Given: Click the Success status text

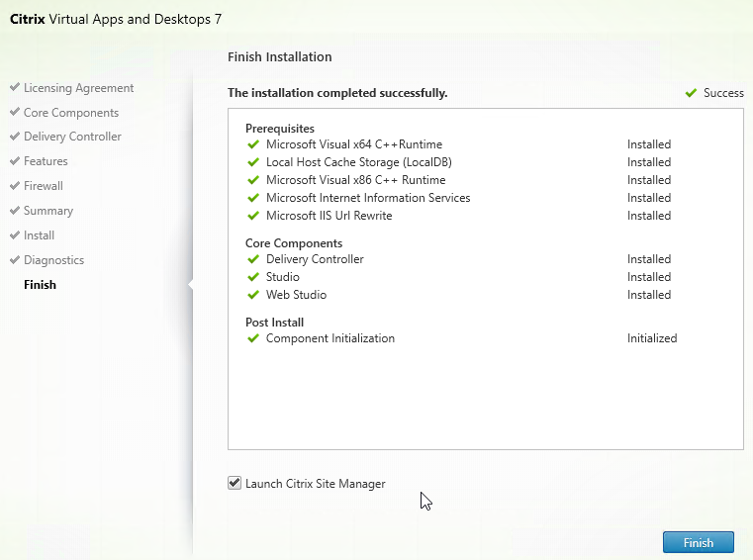Looking at the screenshot, I should (x=723, y=93).
